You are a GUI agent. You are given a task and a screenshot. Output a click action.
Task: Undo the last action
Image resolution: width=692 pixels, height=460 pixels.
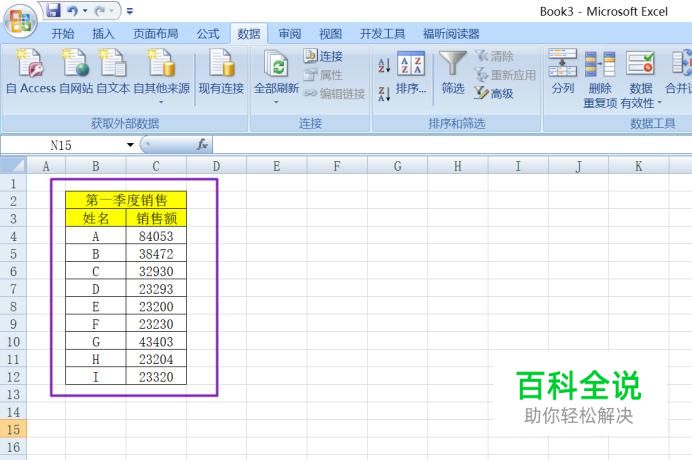point(73,10)
